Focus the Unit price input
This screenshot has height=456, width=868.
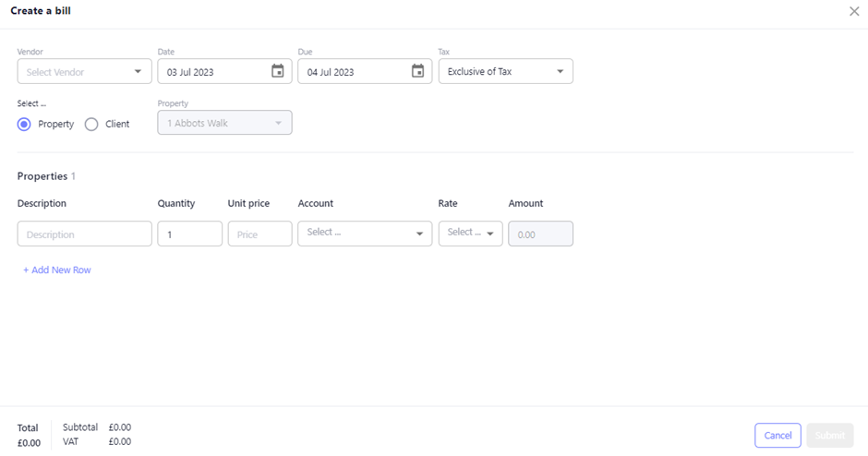259,234
